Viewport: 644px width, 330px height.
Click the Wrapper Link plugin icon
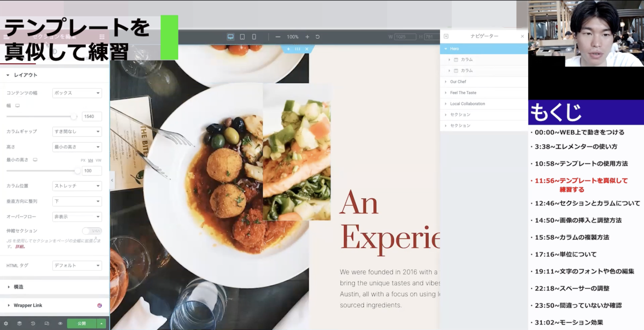pyautogui.click(x=99, y=305)
